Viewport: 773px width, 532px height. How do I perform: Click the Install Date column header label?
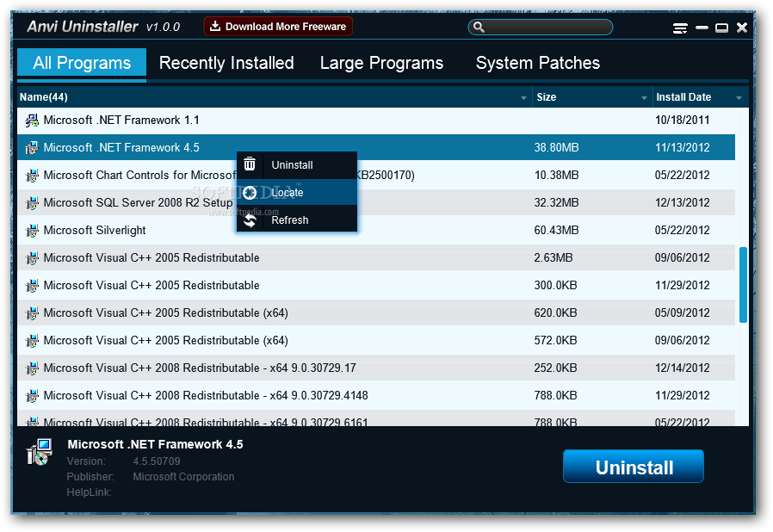point(683,97)
